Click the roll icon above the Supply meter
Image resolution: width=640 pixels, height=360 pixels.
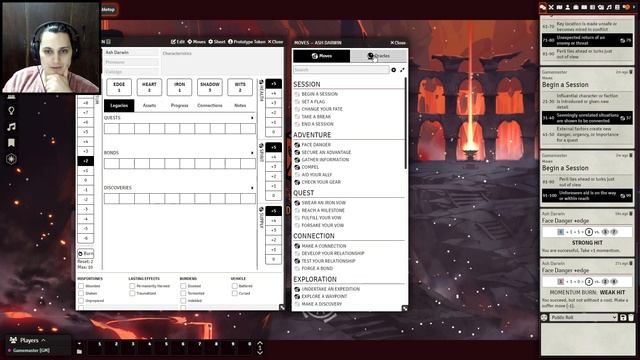click(x=261, y=209)
